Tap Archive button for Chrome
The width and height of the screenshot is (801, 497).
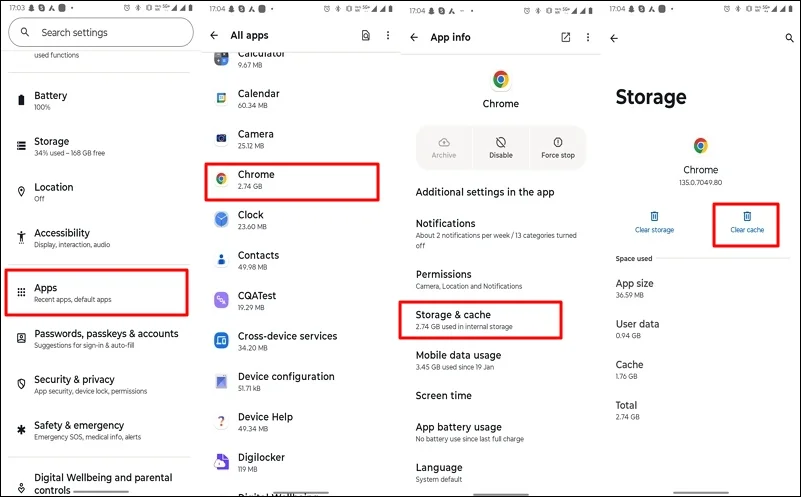pyautogui.click(x=444, y=148)
